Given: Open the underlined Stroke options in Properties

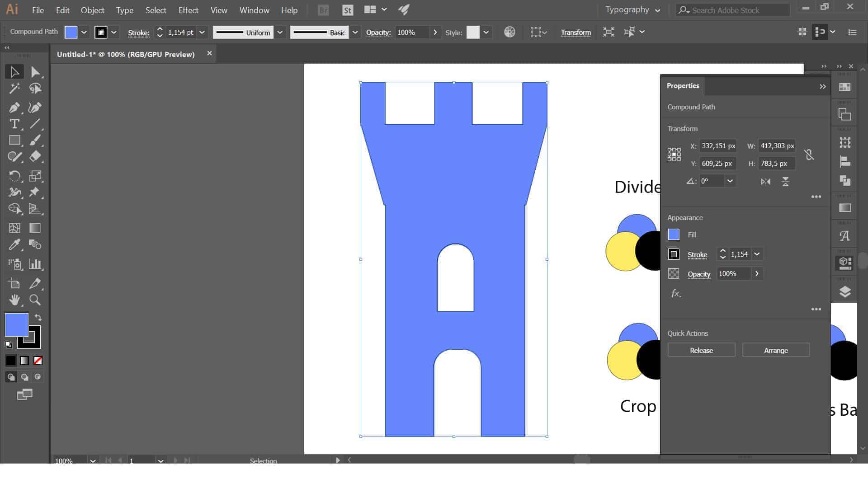Looking at the screenshot, I should (x=697, y=255).
